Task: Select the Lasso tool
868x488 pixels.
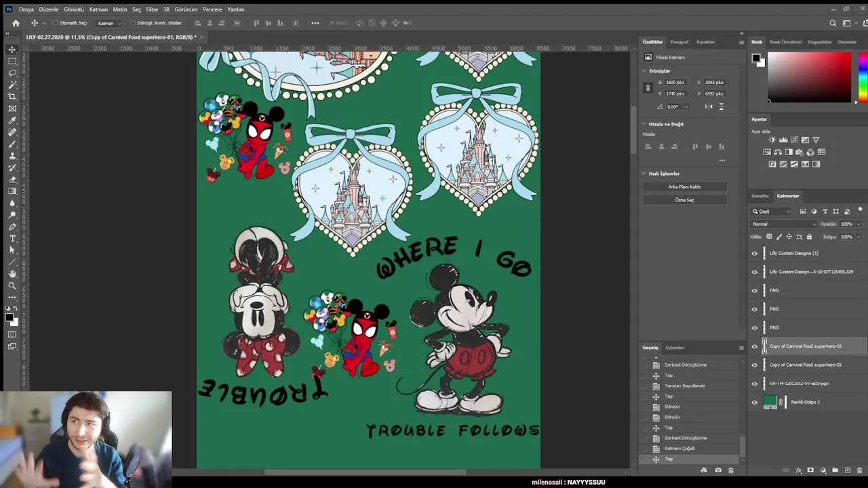Action: click(12, 73)
